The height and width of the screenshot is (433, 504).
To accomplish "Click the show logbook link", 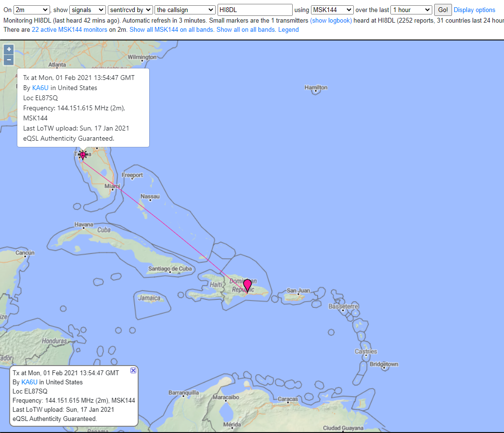I will tap(331, 20).
